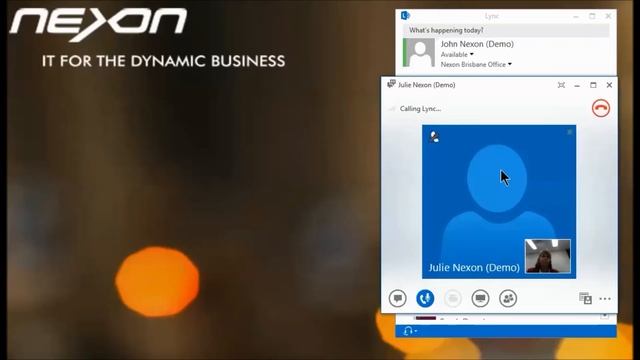The image size is (640, 360).
Task: Click the audio device headset icon in blue bar
Action: point(409,331)
